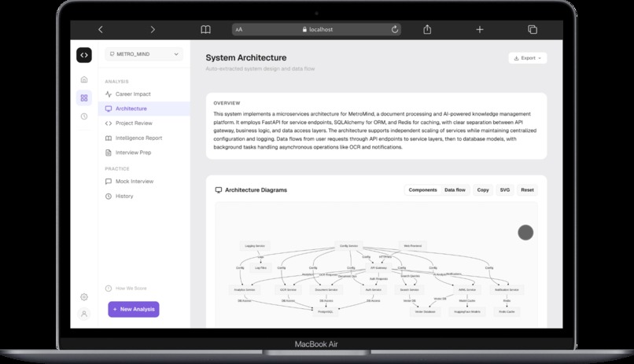Open Career Impact analysis
This screenshot has height=364, width=634.
coord(144,94)
